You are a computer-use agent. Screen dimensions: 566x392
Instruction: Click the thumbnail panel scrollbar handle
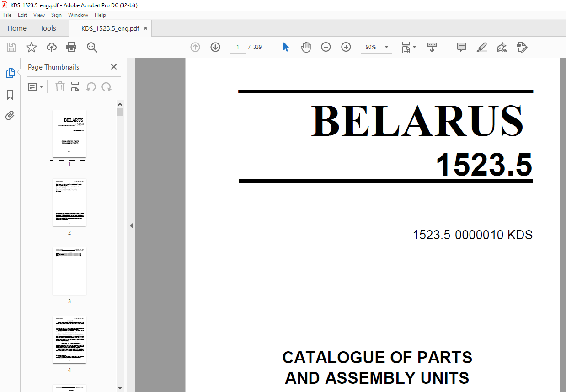pos(120,112)
